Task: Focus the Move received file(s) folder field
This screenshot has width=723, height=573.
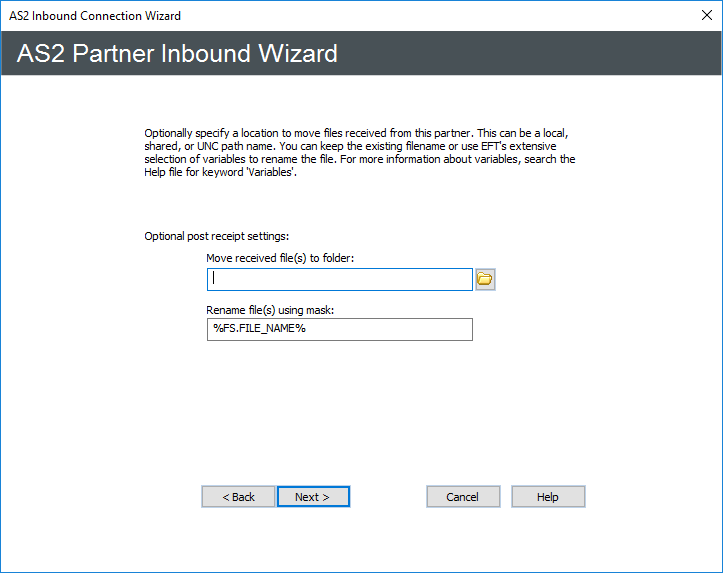Action: (x=339, y=279)
